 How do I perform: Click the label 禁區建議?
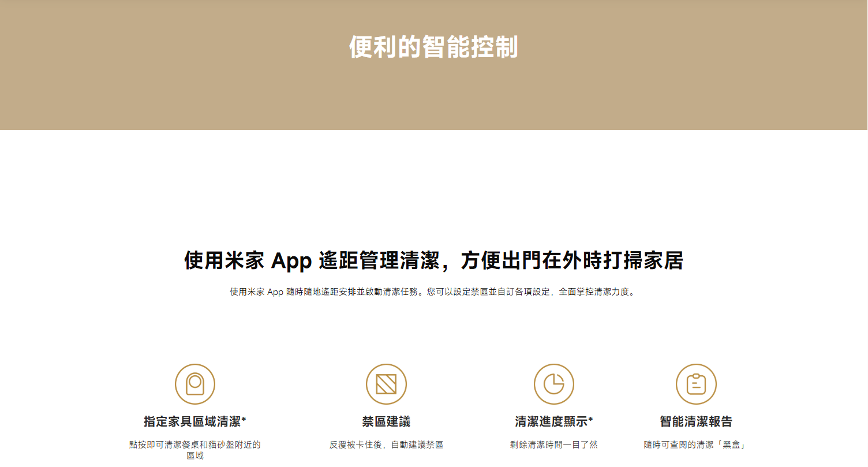tap(386, 421)
